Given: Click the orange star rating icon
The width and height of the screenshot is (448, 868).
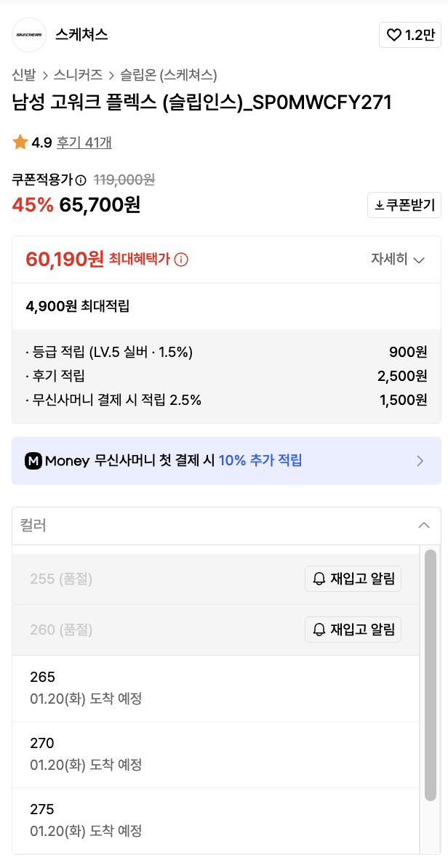Looking at the screenshot, I should (x=20, y=142).
